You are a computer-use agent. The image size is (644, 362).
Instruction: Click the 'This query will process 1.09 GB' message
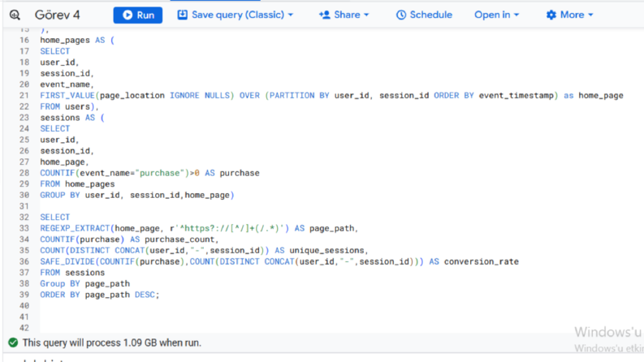click(112, 343)
